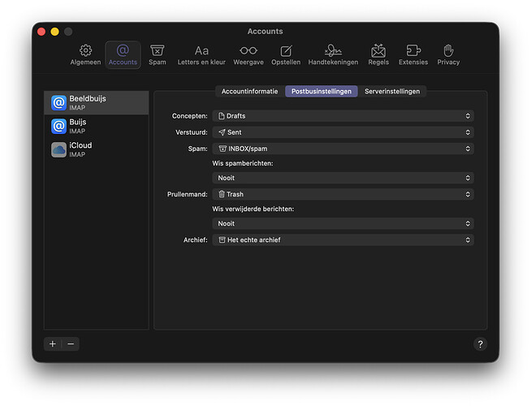This screenshot has height=406, width=532.
Task: Open the Verstuurd Sent dropdown
Action: pyautogui.click(x=344, y=132)
